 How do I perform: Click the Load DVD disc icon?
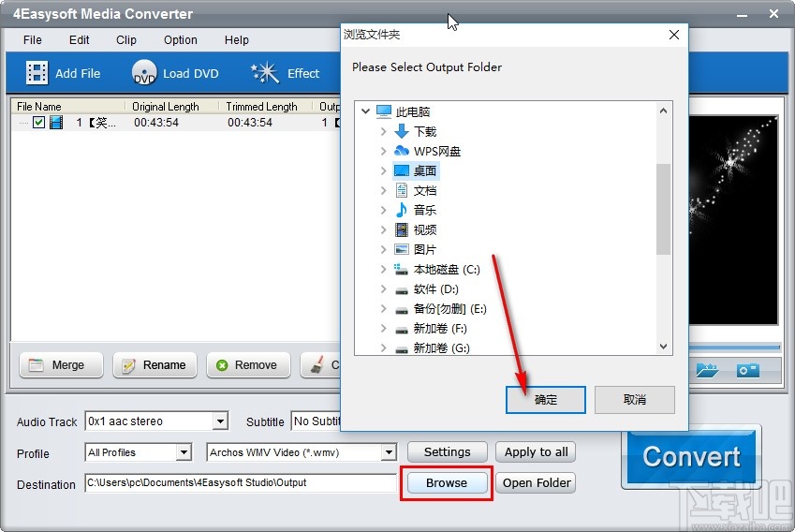pos(144,73)
